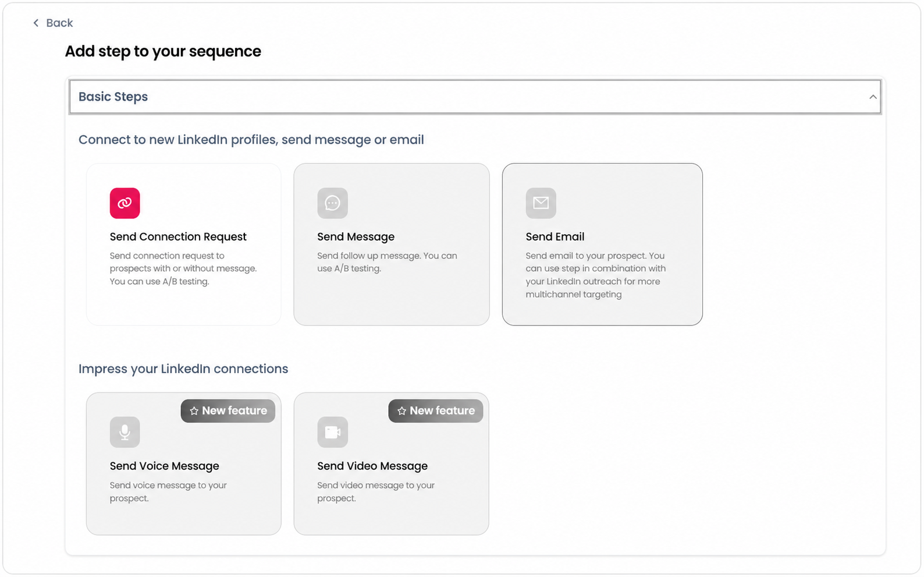Click 'Connect to new LinkedIn profiles, send message or email'
Screen dimensions: 924x577
click(251, 140)
